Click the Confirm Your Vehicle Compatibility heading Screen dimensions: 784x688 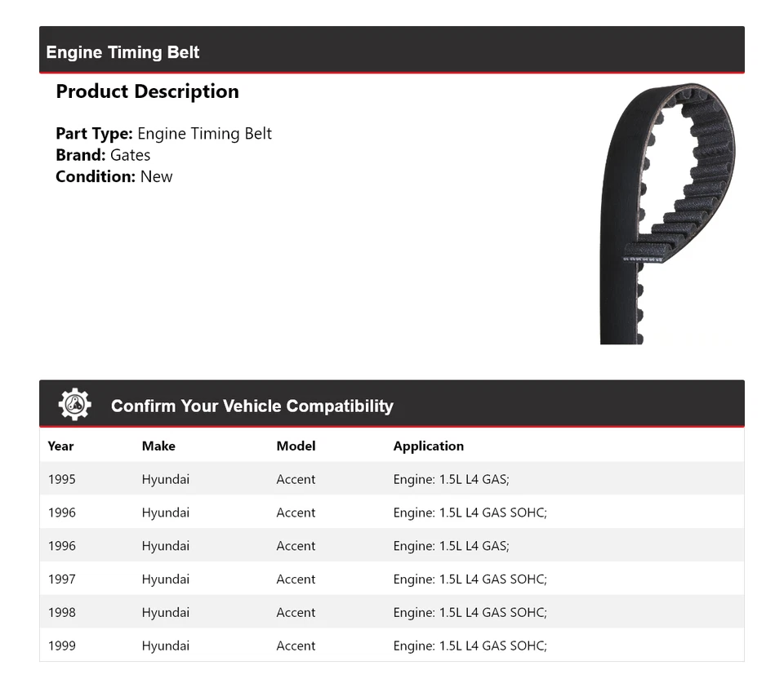(x=252, y=406)
